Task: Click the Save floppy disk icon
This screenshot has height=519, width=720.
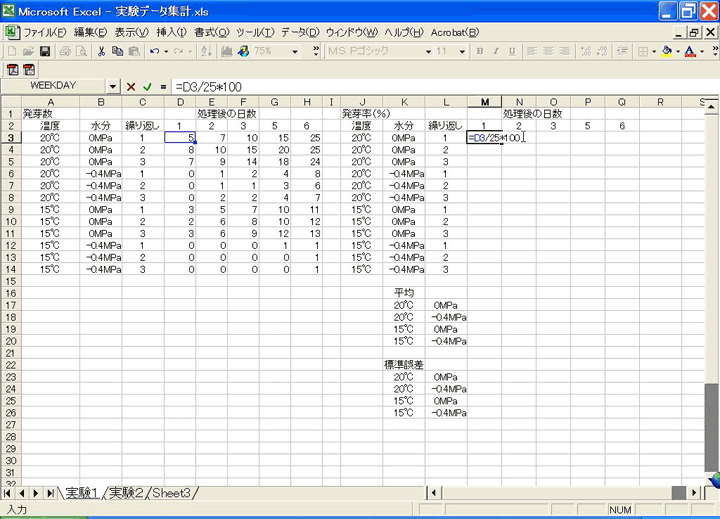Action: click(x=45, y=51)
